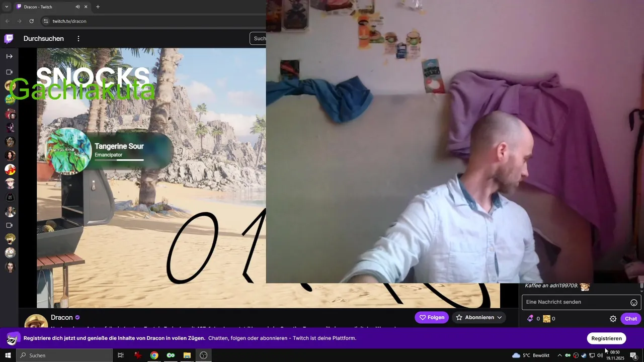Screen dimensions: 644x362
Task: Show hidden system tray icons
Action: [559, 355]
